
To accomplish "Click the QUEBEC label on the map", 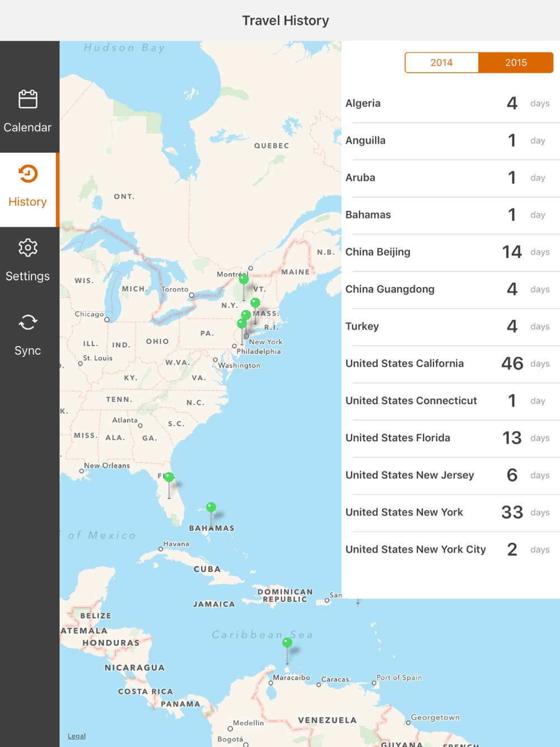I will (x=272, y=146).
